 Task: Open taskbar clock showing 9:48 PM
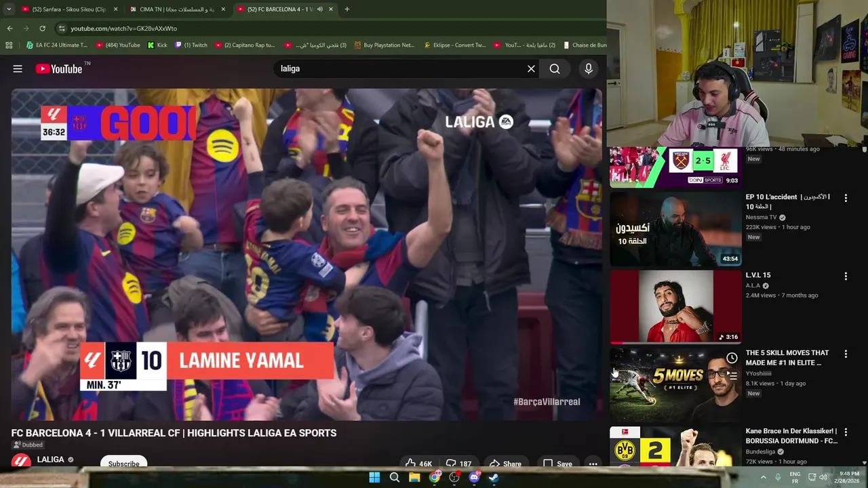click(x=848, y=477)
